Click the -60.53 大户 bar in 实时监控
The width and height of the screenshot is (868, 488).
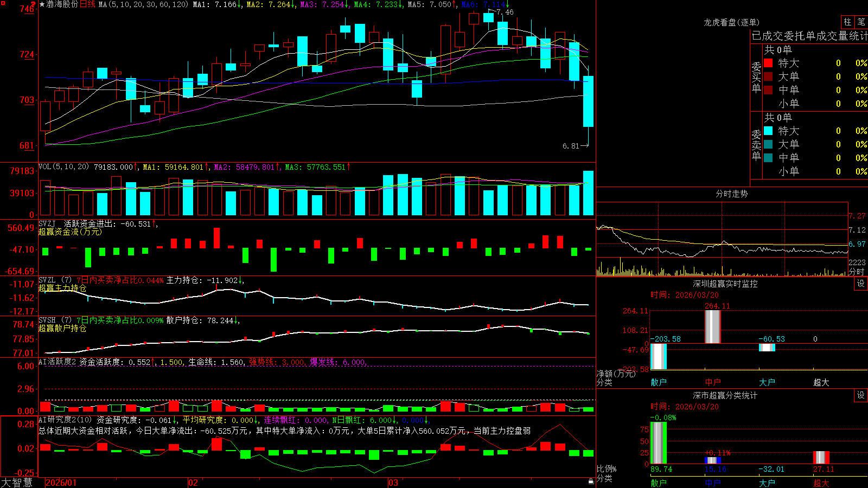tap(767, 348)
